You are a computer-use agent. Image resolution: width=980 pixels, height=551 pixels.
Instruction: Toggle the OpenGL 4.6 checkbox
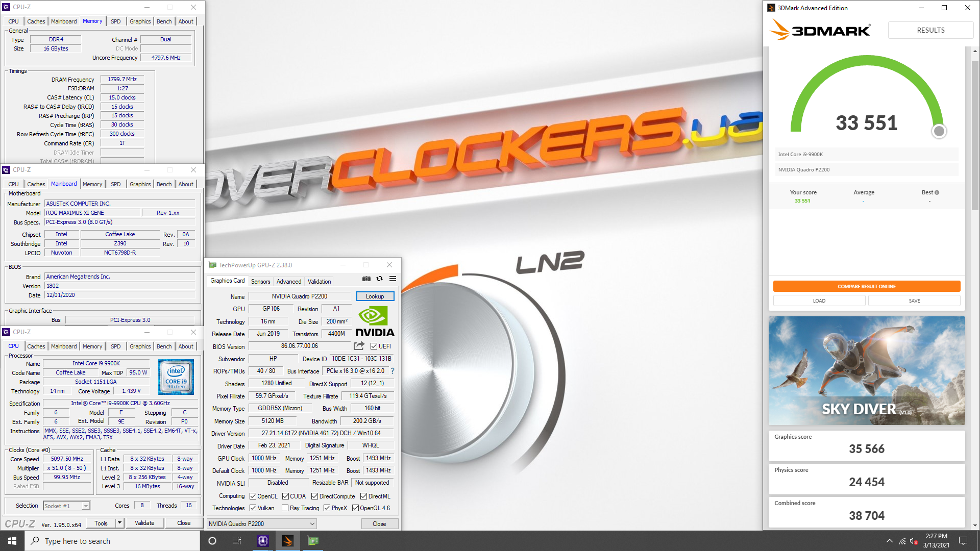(x=355, y=508)
